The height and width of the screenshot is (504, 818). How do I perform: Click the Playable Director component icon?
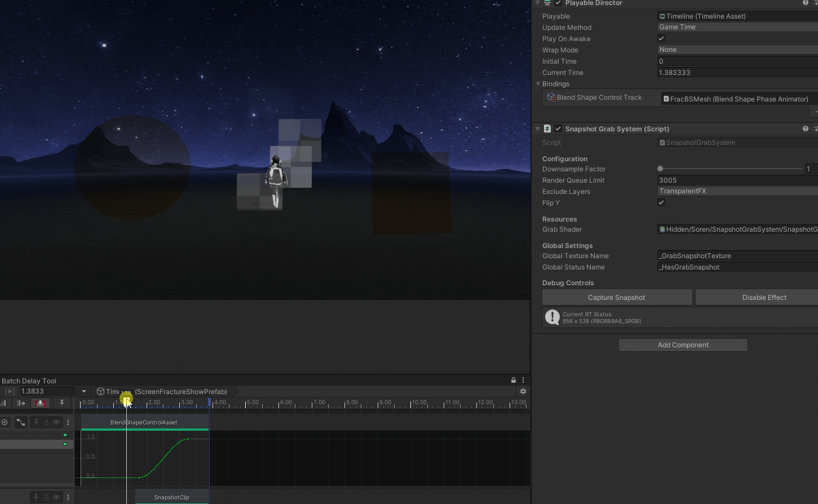tap(547, 3)
